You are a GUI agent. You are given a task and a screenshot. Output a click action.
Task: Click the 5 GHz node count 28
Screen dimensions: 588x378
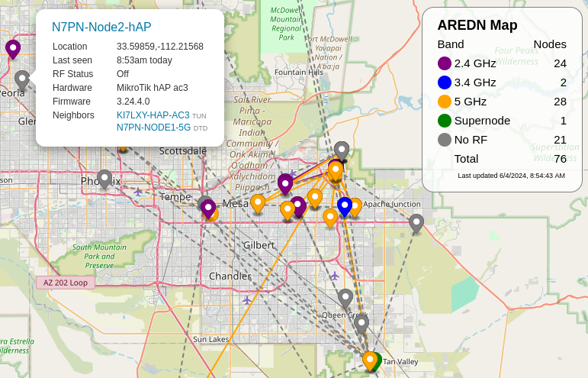(x=560, y=102)
